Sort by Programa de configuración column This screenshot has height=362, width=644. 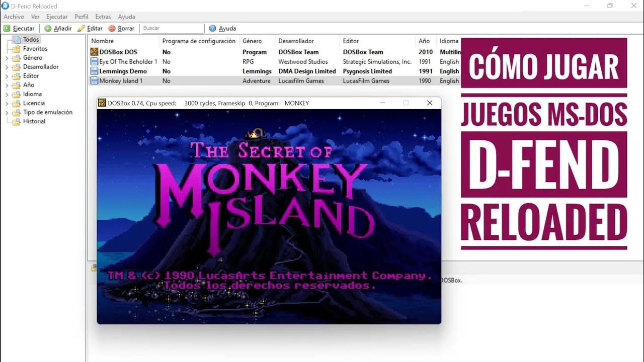pos(199,41)
